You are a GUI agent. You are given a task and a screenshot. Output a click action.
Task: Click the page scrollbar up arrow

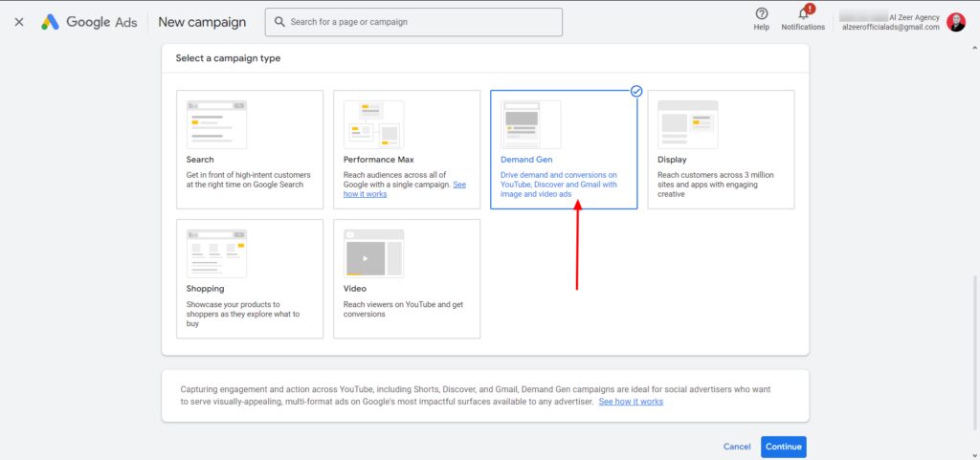pyautogui.click(x=973, y=48)
